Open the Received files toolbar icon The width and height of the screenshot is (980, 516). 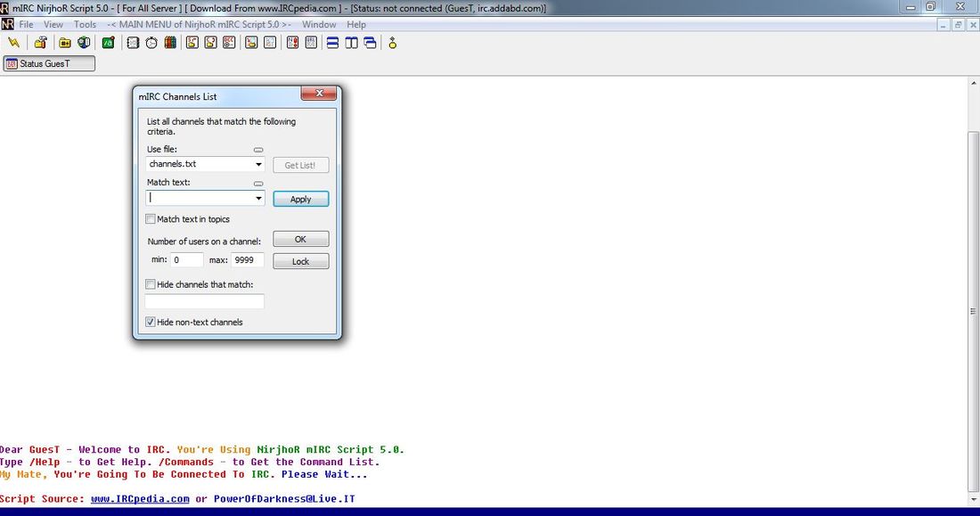[x=251, y=43]
